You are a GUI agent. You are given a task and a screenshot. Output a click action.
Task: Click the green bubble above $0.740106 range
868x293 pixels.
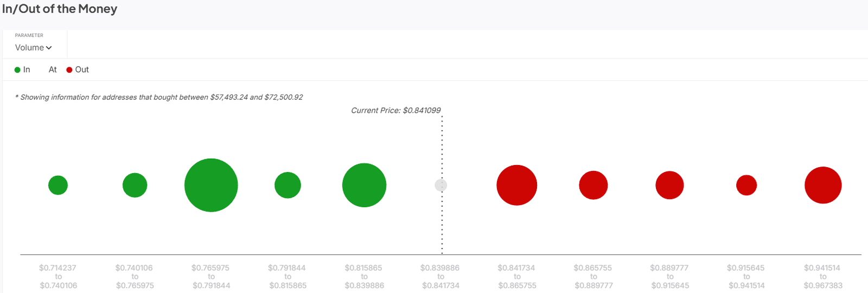135,185
